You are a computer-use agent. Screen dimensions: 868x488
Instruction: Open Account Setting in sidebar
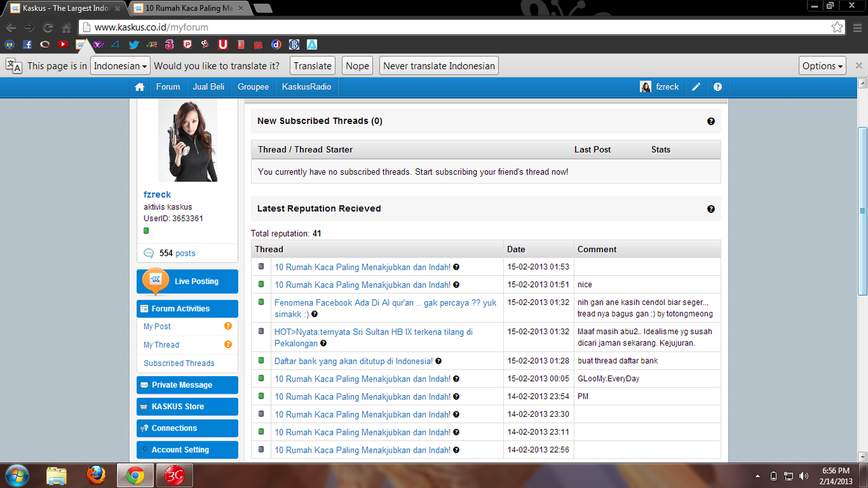tap(187, 450)
